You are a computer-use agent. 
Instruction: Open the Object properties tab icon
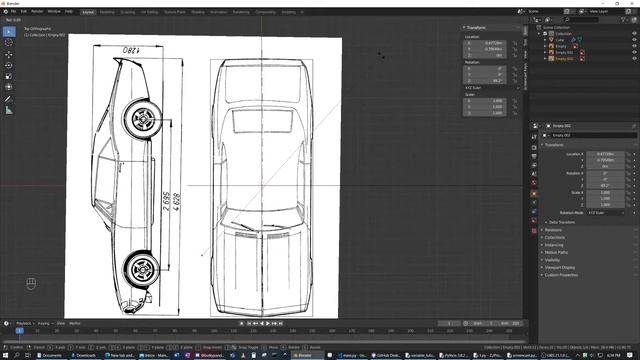pos(534,193)
